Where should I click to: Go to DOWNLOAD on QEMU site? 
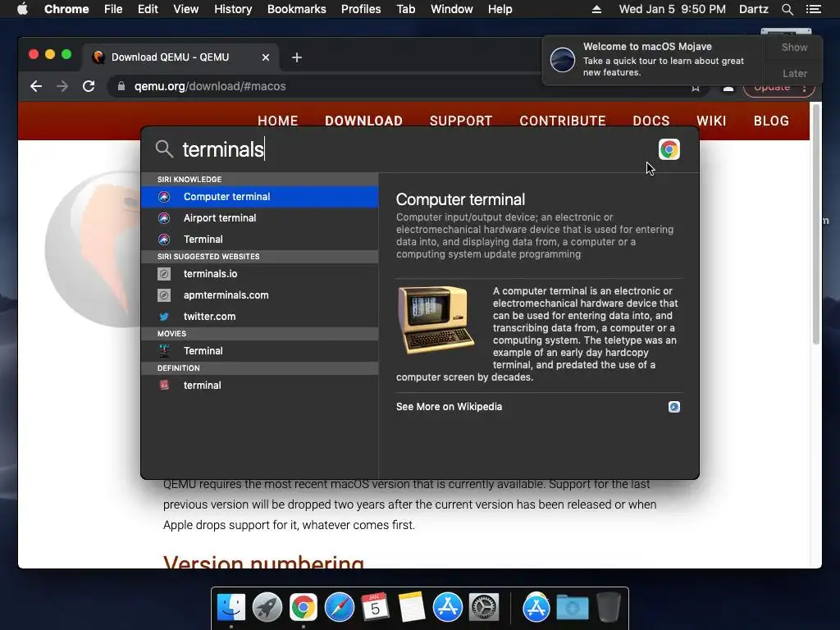[363, 121]
